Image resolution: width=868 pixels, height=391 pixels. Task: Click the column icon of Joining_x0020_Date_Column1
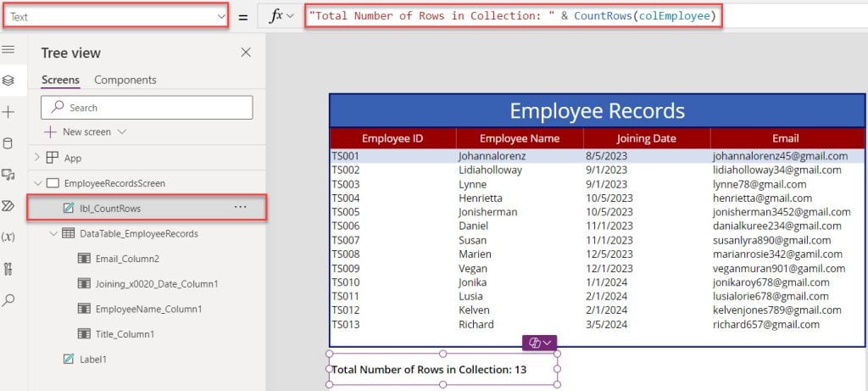pos(84,283)
